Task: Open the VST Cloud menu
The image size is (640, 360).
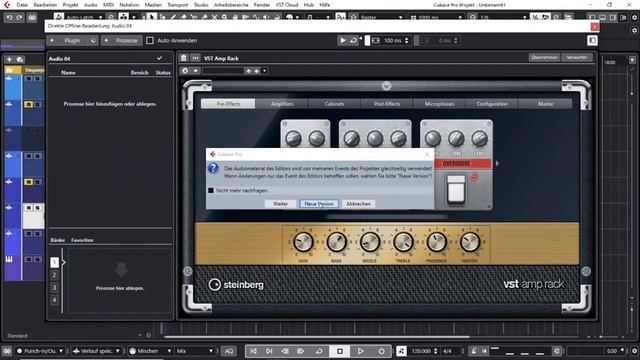Action: (x=287, y=5)
